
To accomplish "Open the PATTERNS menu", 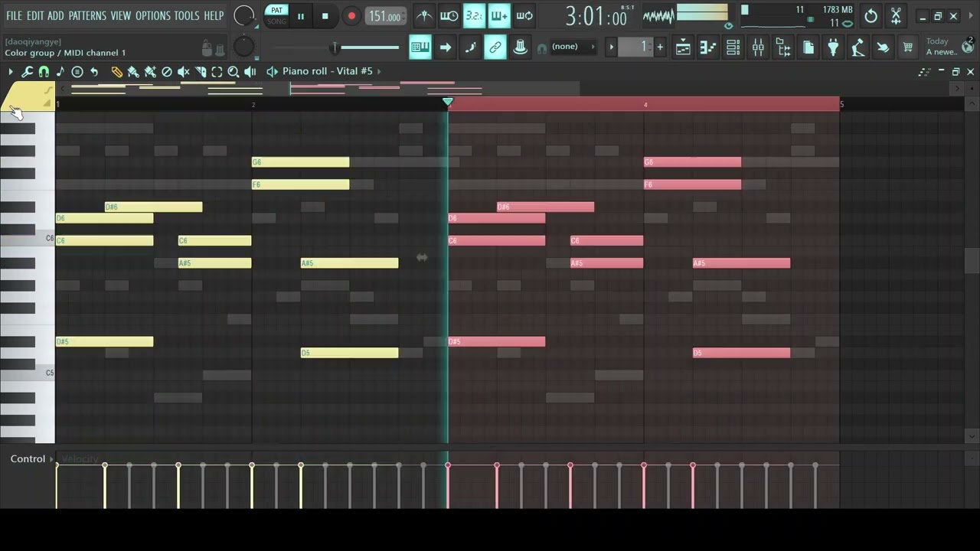I will tap(87, 15).
